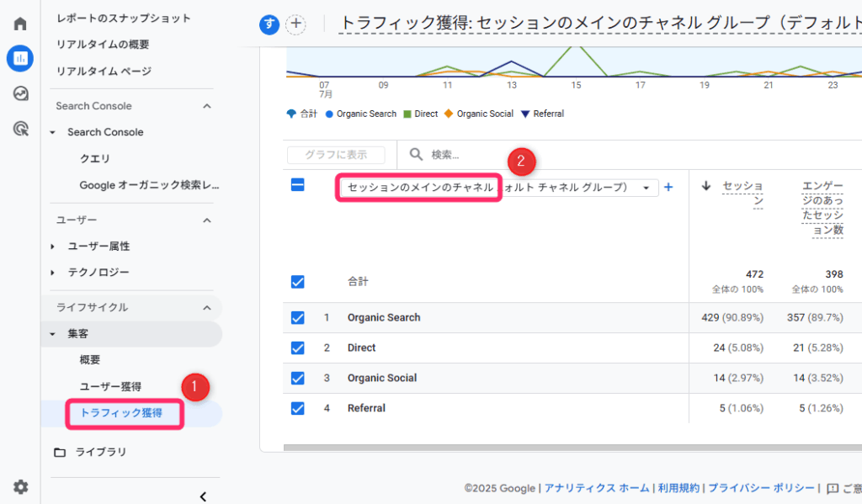
Task: Open リアルタイム ページ report
Action: pos(104,71)
